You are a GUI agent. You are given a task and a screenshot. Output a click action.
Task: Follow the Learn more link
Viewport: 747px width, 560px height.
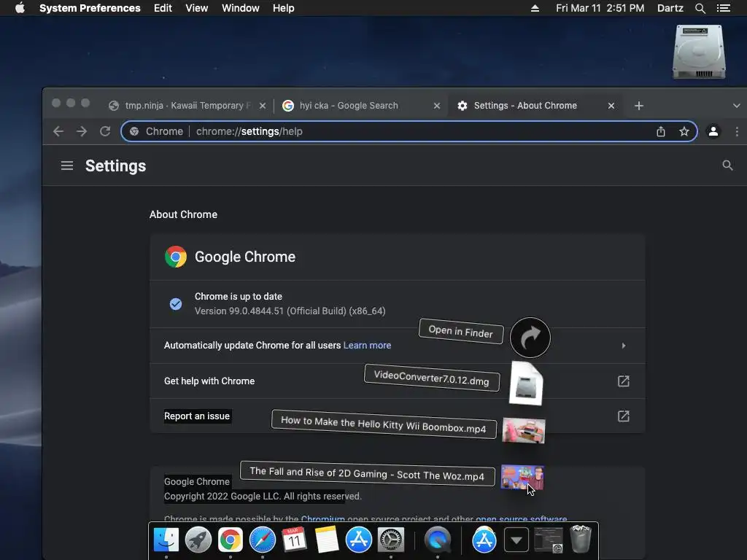coord(368,345)
